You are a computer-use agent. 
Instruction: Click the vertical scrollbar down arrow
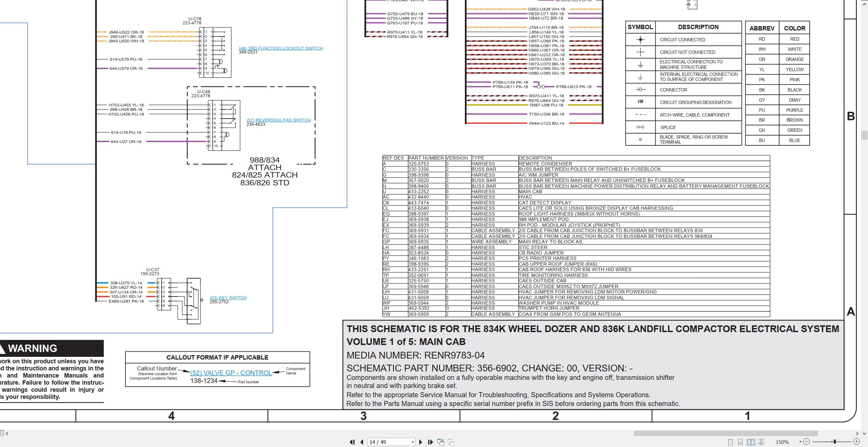[x=864, y=433]
